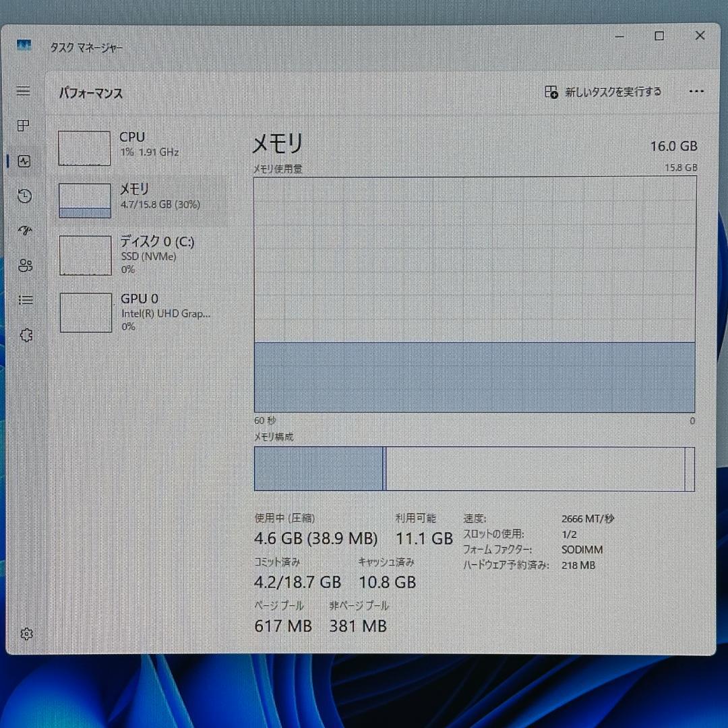This screenshot has width=728, height=728.
Task: Click the Task Manager app icon
Action: tap(24, 45)
